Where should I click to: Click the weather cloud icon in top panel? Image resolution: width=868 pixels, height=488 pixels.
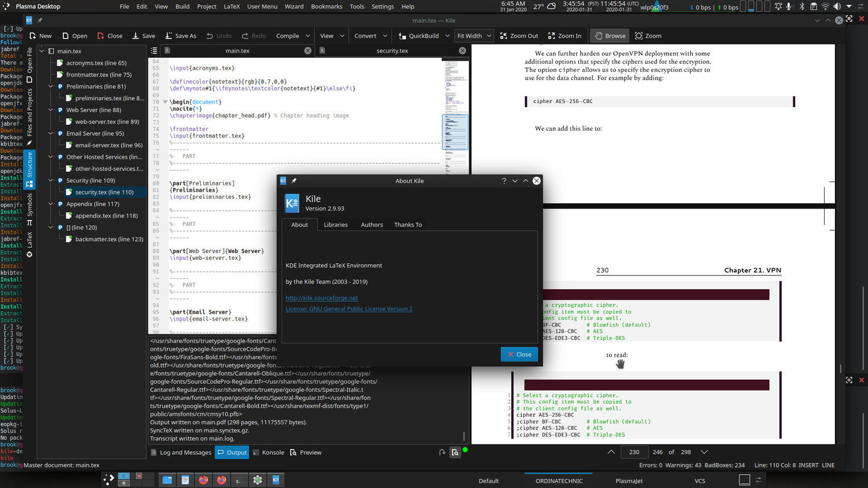pos(552,7)
